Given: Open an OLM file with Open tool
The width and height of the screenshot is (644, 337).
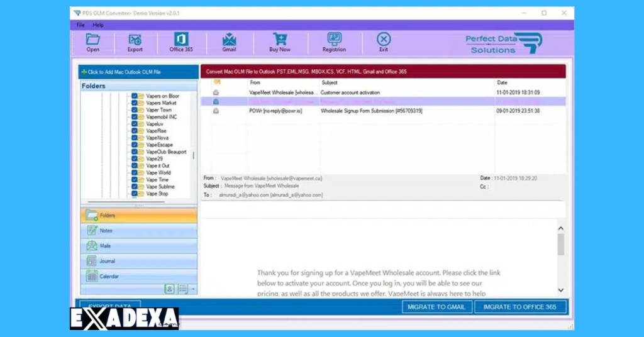Looking at the screenshot, I should click(93, 43).
